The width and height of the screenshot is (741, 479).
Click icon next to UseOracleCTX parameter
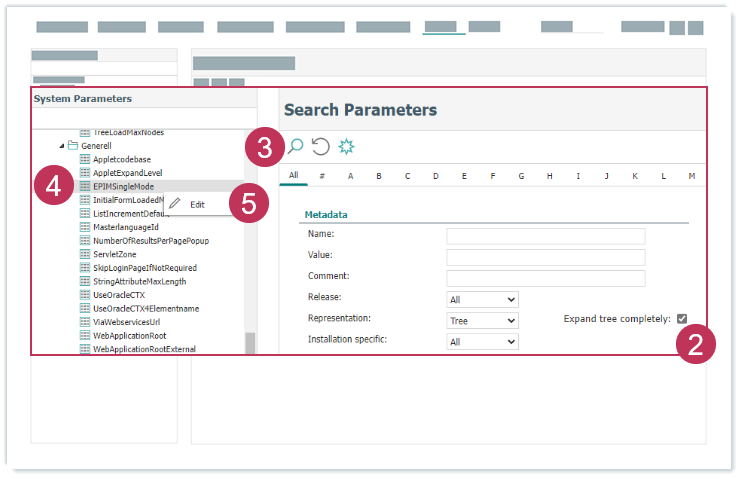[x=85, y=295]
